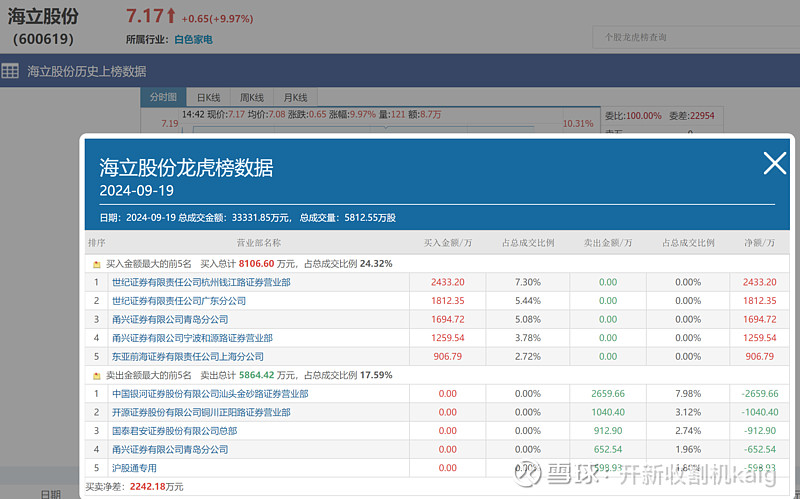Select buy amount 1812.35 in the buy-amount column
Viewport: 800px width, 499px height.
[x=447, y=301]
